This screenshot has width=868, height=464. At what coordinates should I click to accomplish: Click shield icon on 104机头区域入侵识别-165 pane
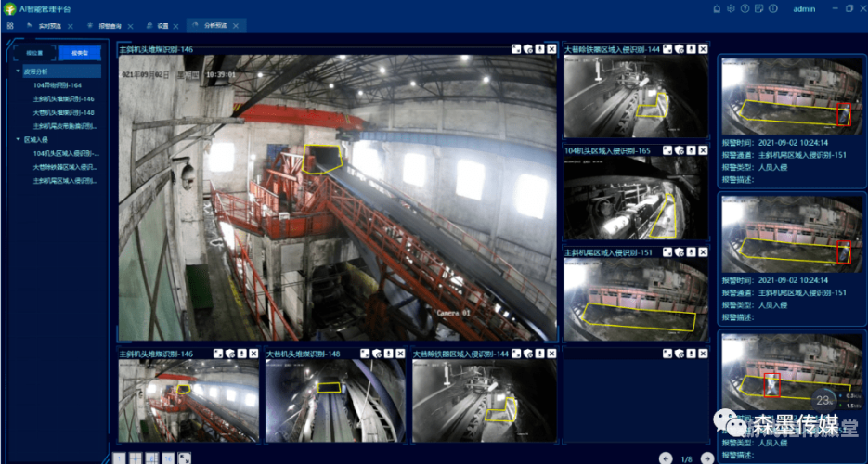[x=680, y=150]
